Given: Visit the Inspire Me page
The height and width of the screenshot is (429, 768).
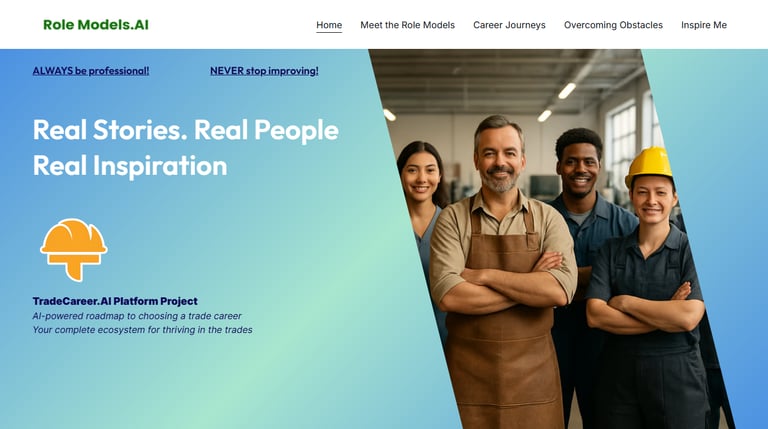Looking at the screenshot, I should [x=704, y=25].
